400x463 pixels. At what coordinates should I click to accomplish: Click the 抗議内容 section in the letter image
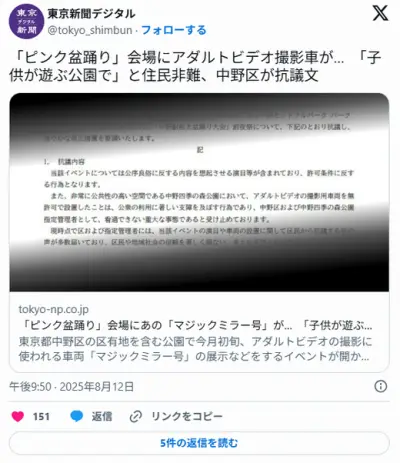pyautogui.click(x=71, y=162)
